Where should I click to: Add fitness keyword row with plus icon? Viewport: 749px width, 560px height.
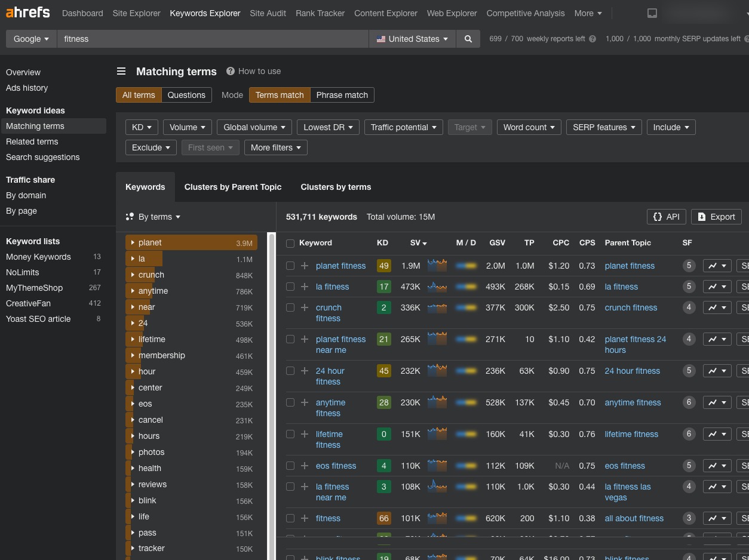305,518
